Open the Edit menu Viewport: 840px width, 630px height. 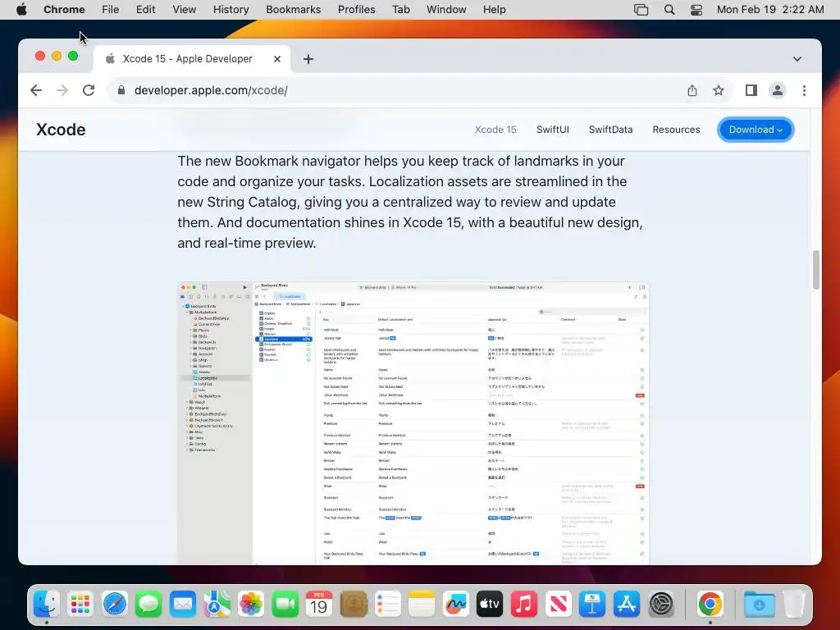click(x=145, y=10)
